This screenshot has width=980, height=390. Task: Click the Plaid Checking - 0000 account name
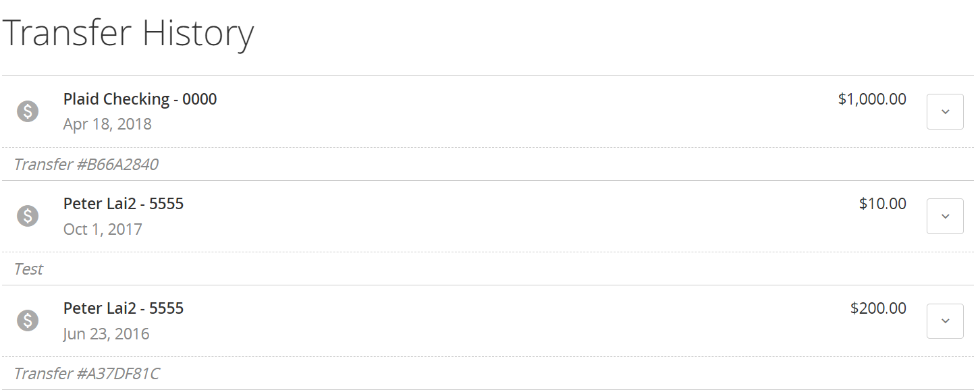(x=140, y=99)
